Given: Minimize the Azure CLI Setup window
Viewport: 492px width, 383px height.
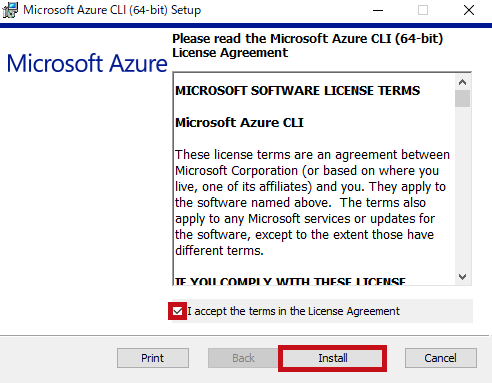Looking at the screenshot, I should (378, 10).
